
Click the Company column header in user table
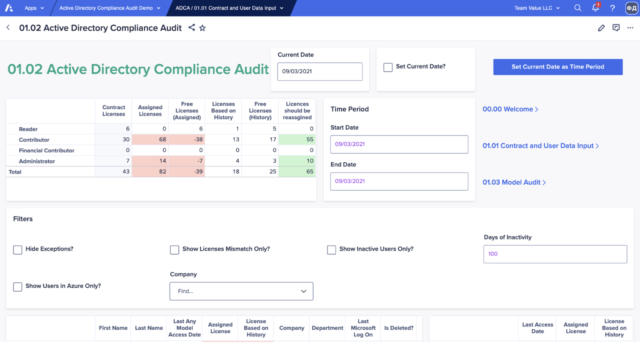tap(292, 328)
